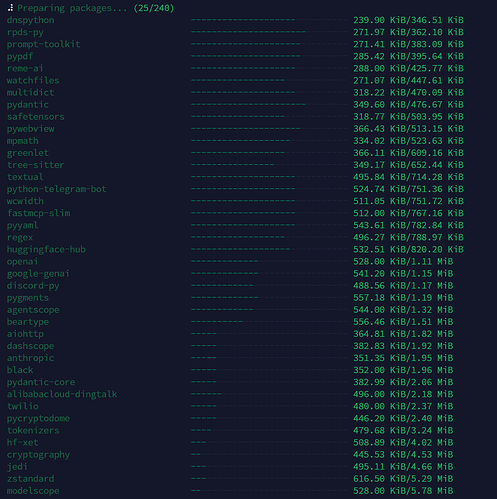Click the pywebview package name

[x=30, y=129]
